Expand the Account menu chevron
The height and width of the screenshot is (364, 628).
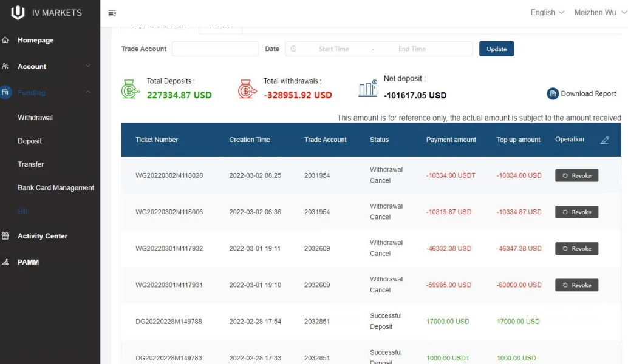tap(88, 66)
